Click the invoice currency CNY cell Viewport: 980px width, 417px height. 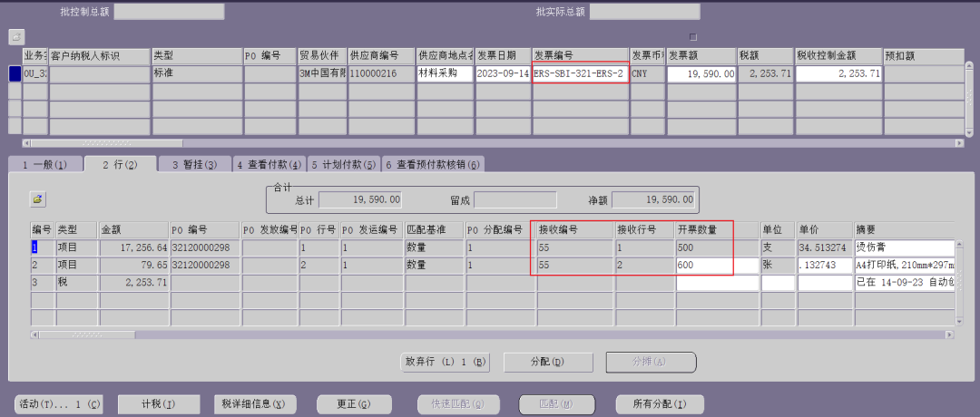pyautogui.click(x=647, y=73)
